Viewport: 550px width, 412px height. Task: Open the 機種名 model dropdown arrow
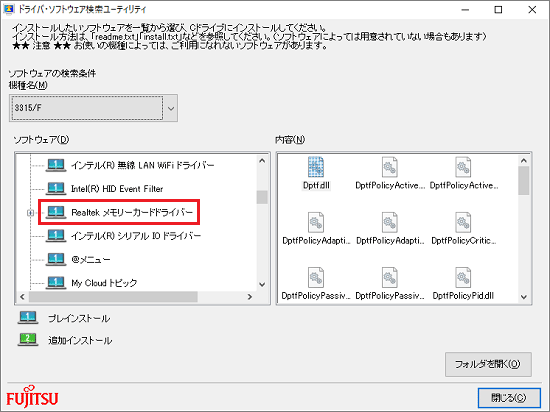171,108
